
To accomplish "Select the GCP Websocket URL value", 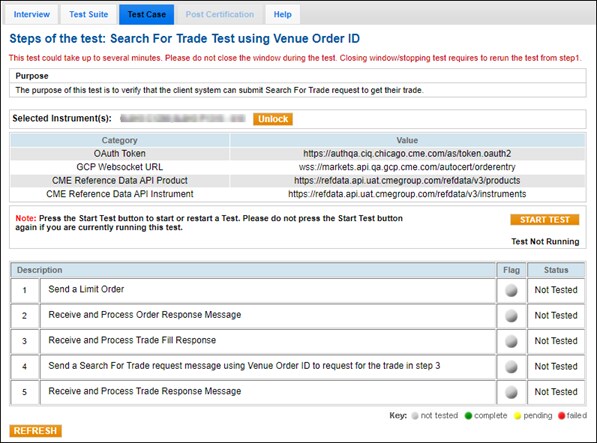I will point(407,167).
